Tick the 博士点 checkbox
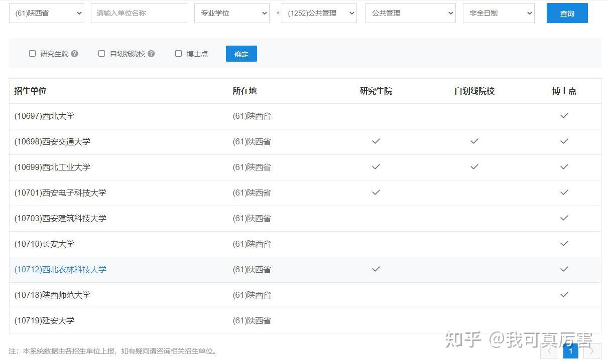The height and width of the screenshot is (364, 608). coord(178,53)
